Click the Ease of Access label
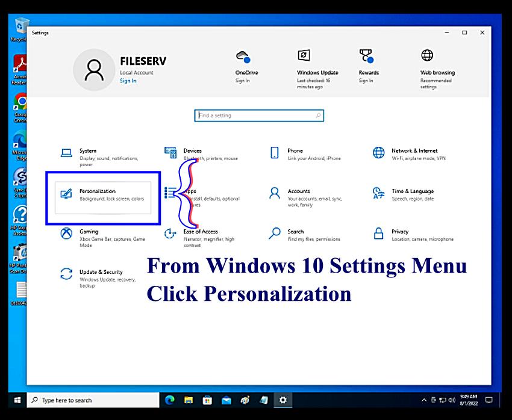Viewport: 512px width, 420px height. (x=201, y=232)
